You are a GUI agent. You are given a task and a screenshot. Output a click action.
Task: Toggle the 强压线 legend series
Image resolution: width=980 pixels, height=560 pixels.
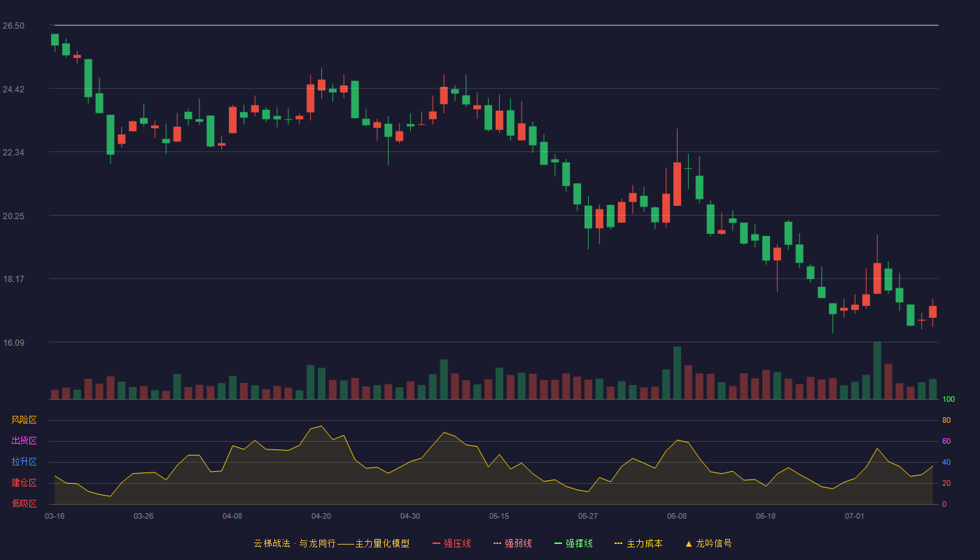tap(451, 543)
